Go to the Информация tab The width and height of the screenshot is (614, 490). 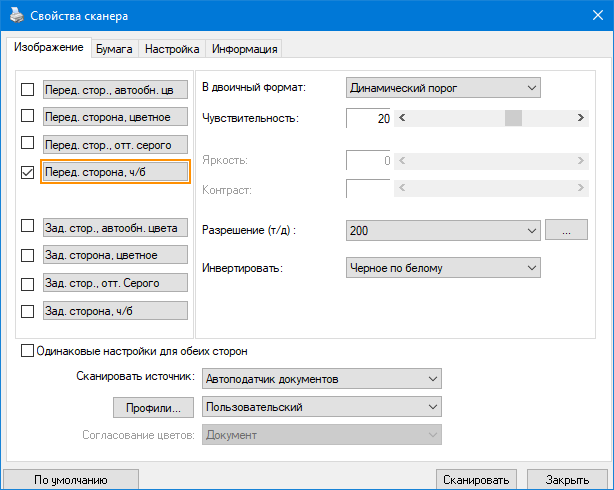point(244,48)
